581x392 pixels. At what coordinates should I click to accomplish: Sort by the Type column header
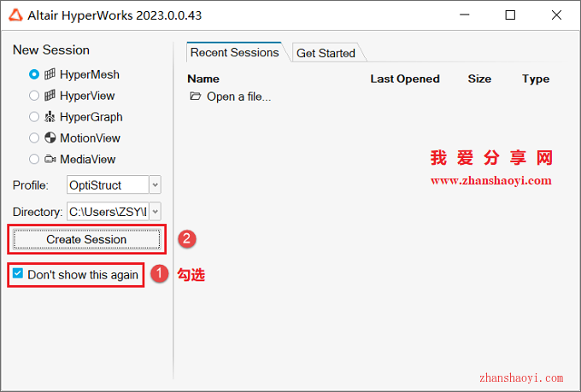point(536,79)
